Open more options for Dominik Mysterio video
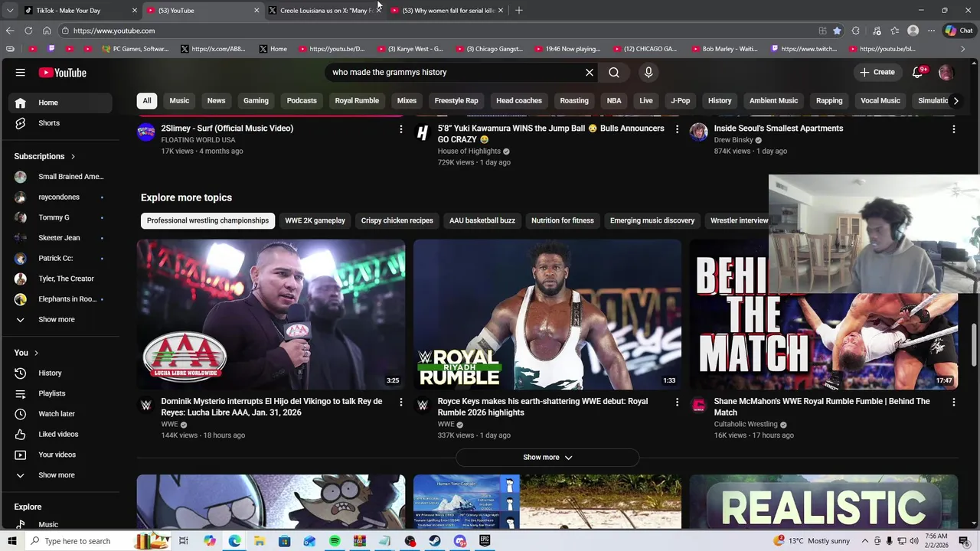The width and height of the screenshot is (980, 551). [x=400, y=402]
